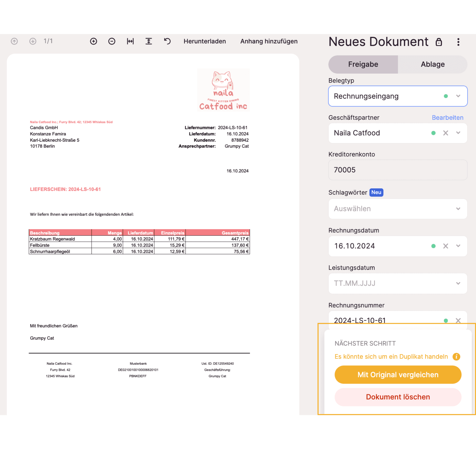The height and width of the screenshot is (449, 476).
Task: Clear the Rechnungsnummer 2024-LS-10-61 value
Action: click(458, 320)
